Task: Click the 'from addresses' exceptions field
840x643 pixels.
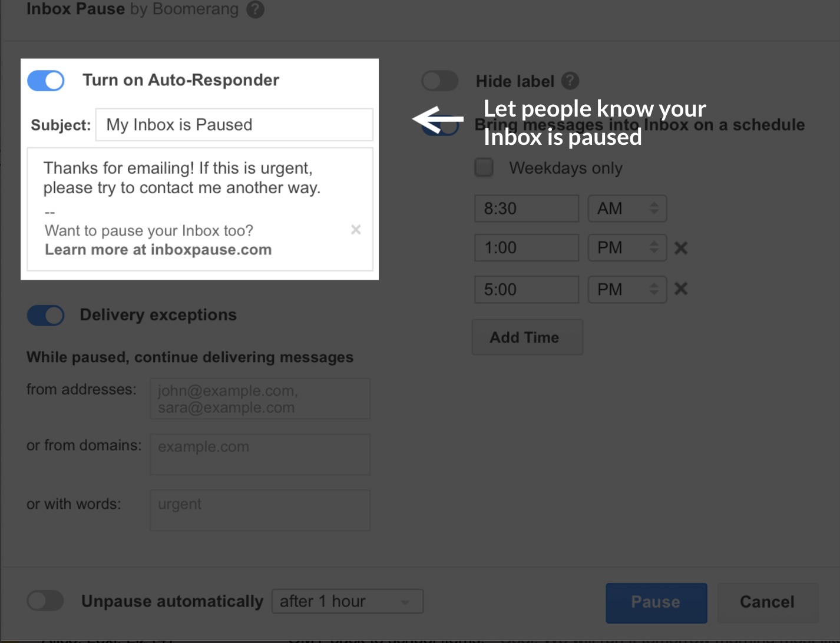Action: 260,399
